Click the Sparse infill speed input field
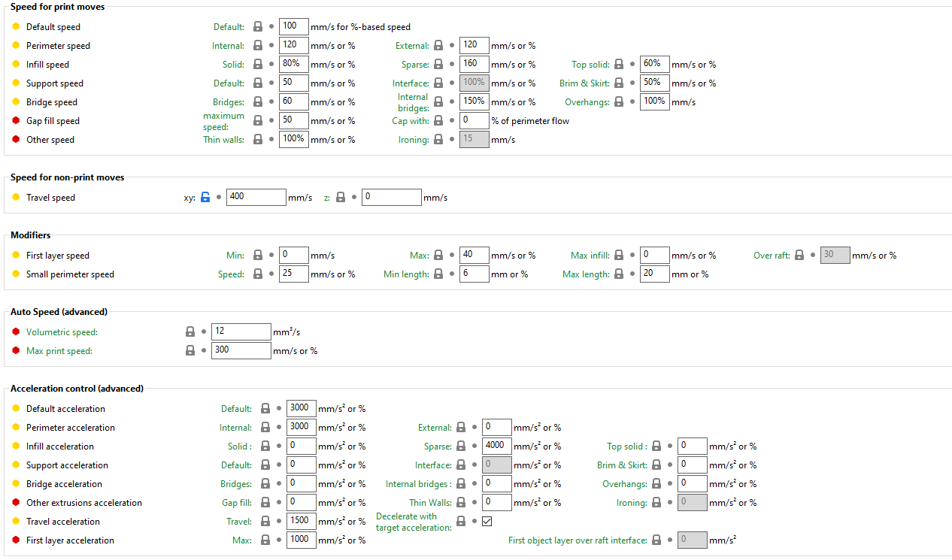This screenshot has width=952, height=560. pyautogui.click(x=474, y=65)
